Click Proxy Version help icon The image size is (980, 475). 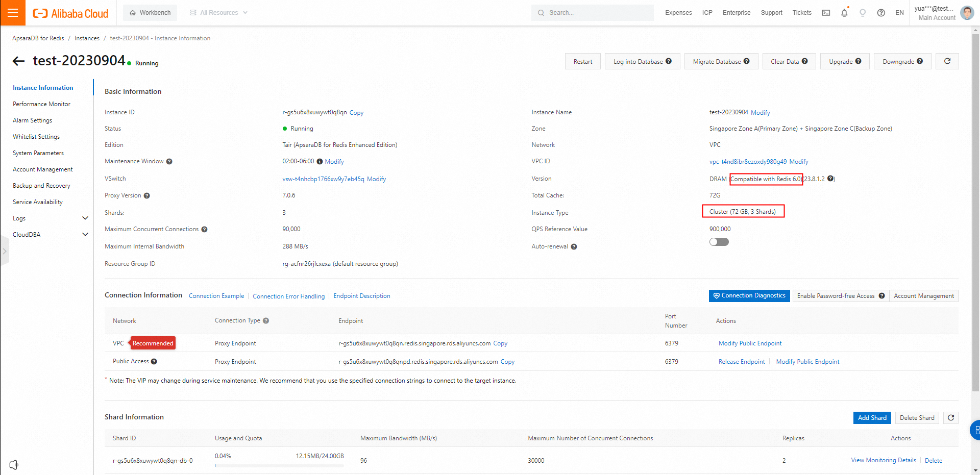pyautogui.click(x=146, y=196)
